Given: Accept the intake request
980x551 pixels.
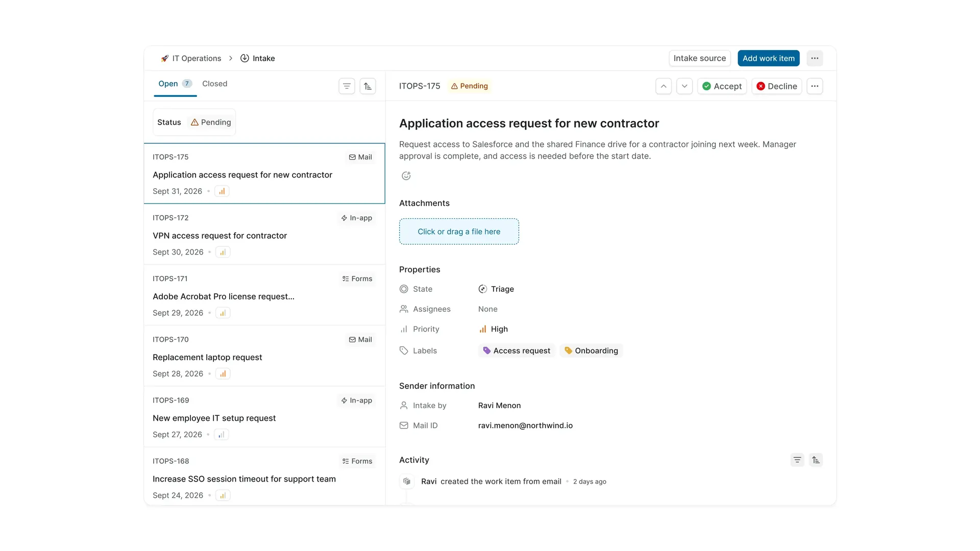Looking at the screenshot, I should [722, 86].
